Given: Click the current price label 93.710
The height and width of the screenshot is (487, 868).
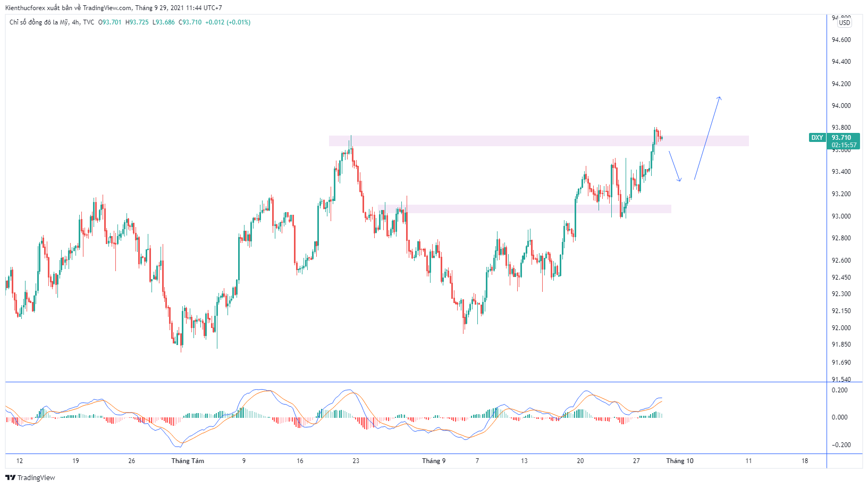Looking at the screenshot, I should click(x=841, y=138).
